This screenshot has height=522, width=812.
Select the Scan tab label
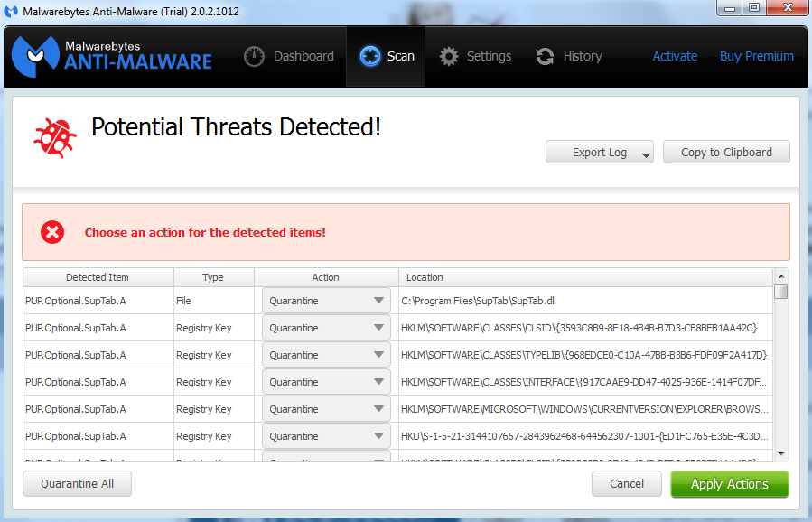pos(401,56)
